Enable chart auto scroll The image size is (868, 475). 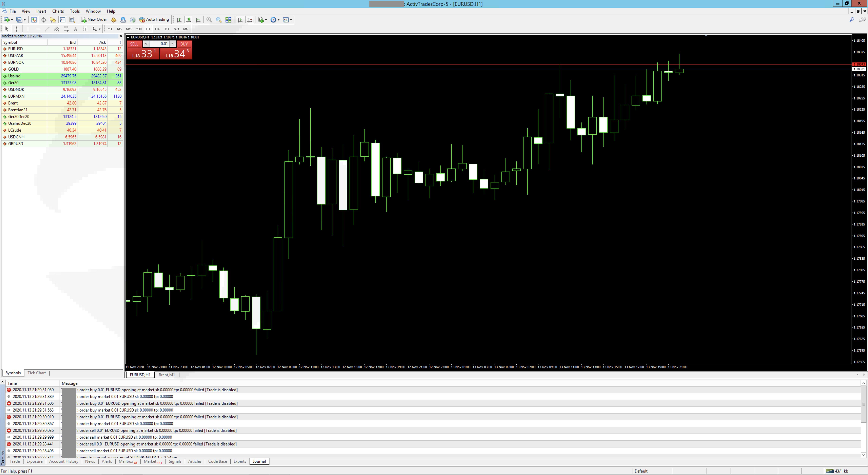click(x=240, y=20)
